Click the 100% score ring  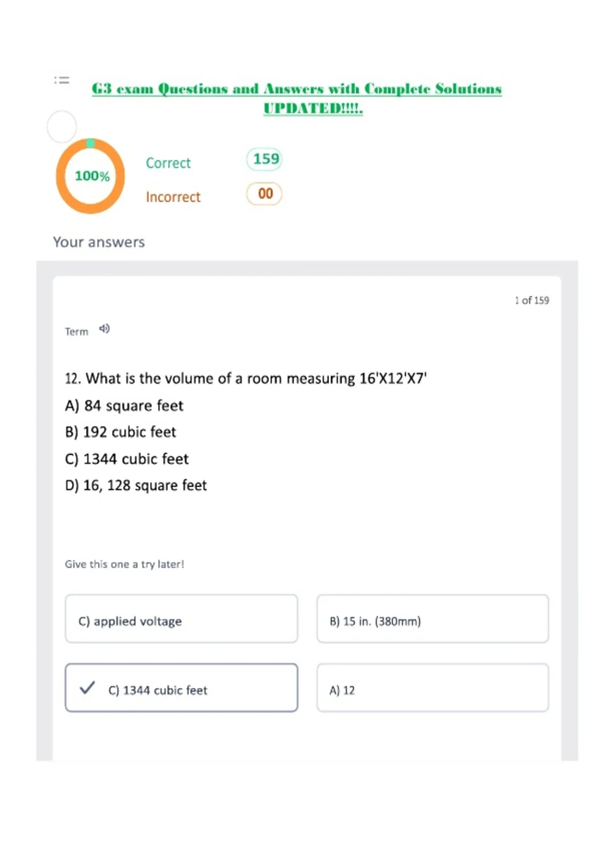click(91, 176)
